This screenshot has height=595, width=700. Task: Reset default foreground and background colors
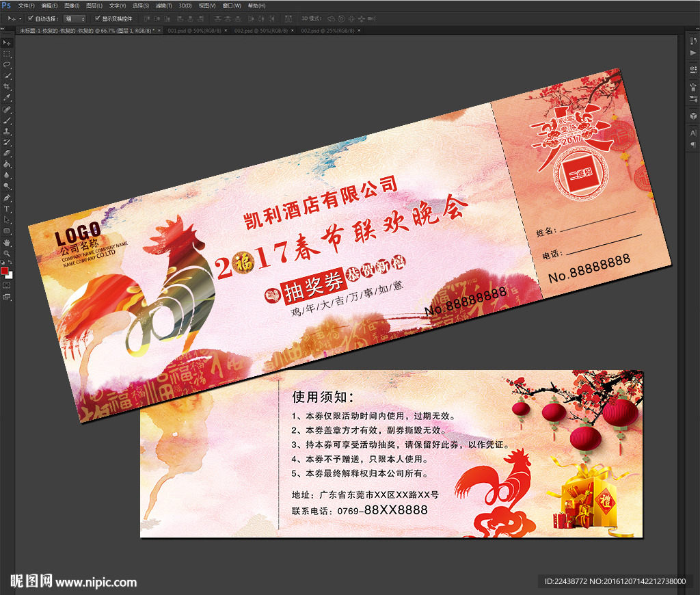click(x=3, y=263)
